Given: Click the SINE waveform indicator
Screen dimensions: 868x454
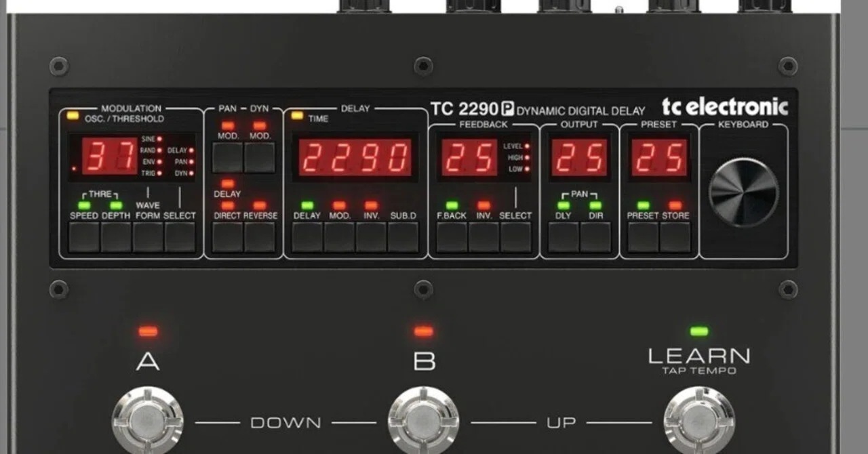Looking at the screenshot, I should [160, 138].
